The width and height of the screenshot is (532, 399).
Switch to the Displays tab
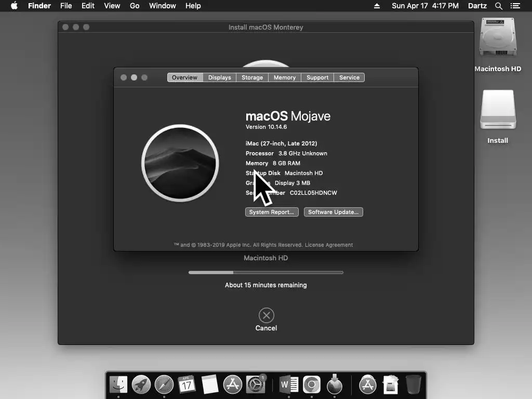point(220,77)
